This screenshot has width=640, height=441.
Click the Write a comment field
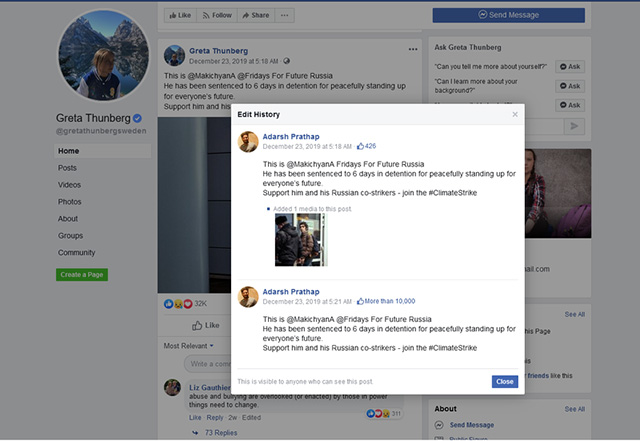(x=208, y=364)
